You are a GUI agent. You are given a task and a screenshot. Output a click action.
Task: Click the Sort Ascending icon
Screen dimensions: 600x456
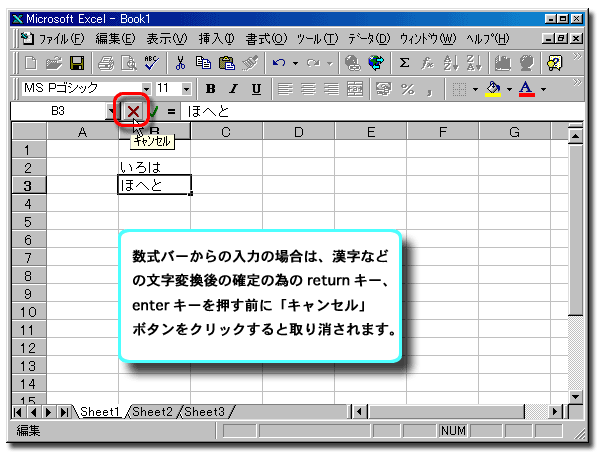pyautogui.click(x=450, y=63)
